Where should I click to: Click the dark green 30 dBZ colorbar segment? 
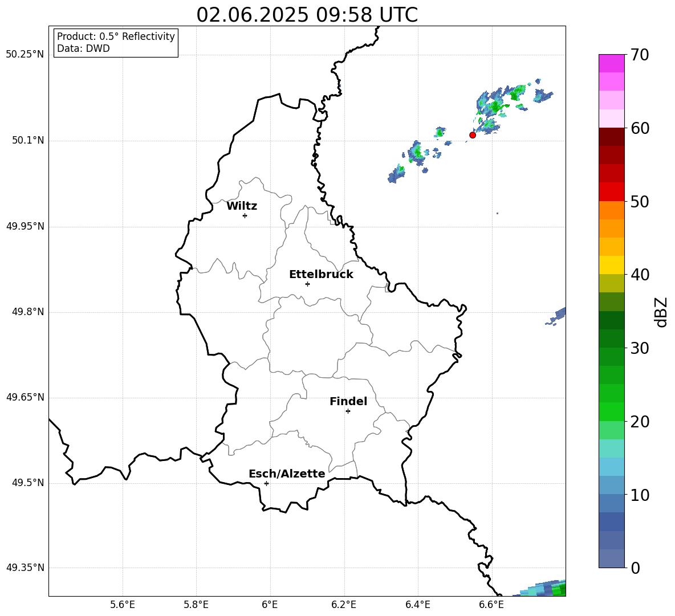pyautogui.click(x=611, y=338)
